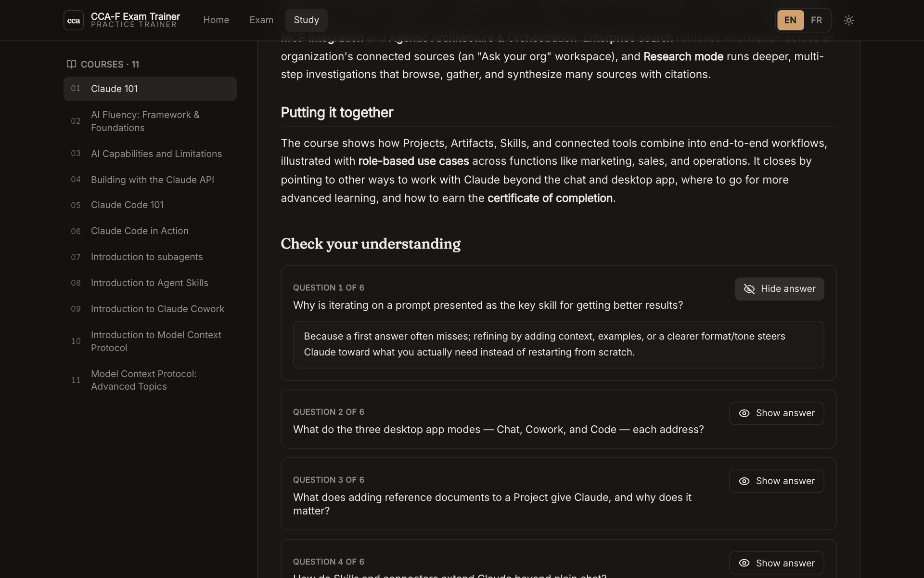Image resolution: width=924 pixels, height=578 pixels.
Task: Open Introduction to Agent Skills course
Action: (150, 283)
